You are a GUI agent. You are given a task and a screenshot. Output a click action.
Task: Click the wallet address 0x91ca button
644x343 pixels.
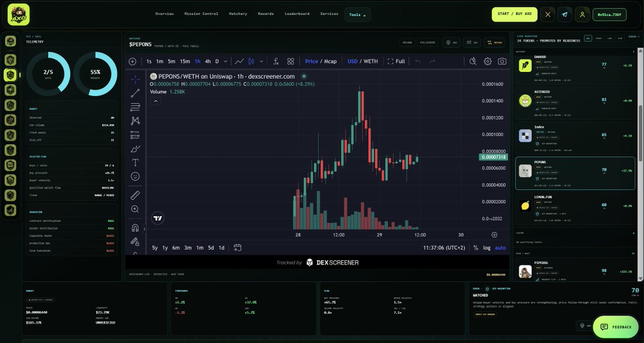(609, 14)
